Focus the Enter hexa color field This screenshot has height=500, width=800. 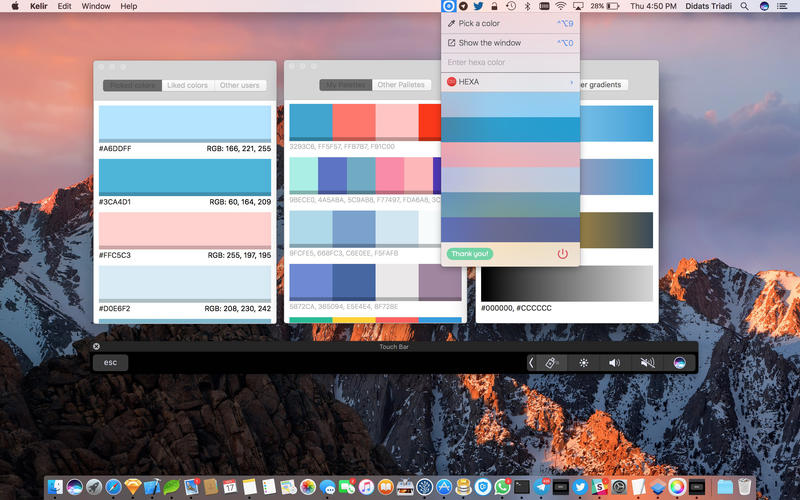pos(510,62)
